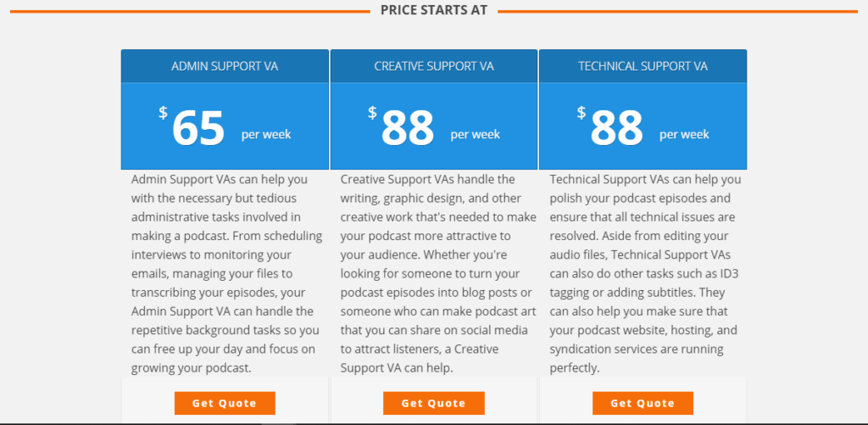This screenshot has width=868, height=425.
Task: Select the Technical Support VA header
Action: click(x=643, y=66)
